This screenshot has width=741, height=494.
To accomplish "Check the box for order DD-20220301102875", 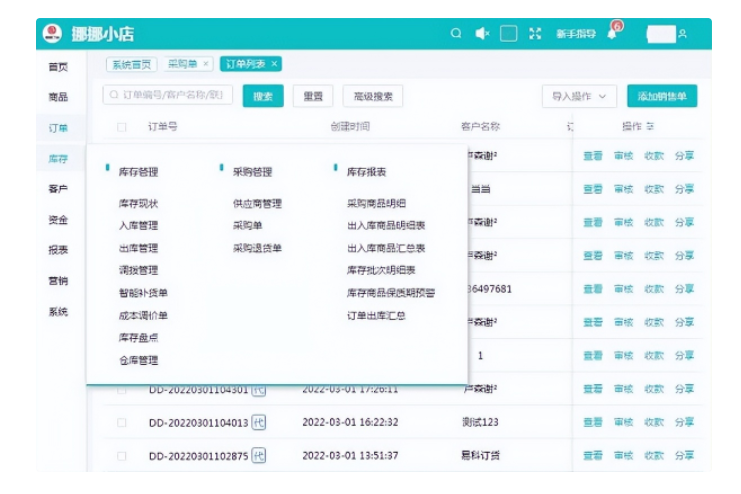I will coord(122,456).
